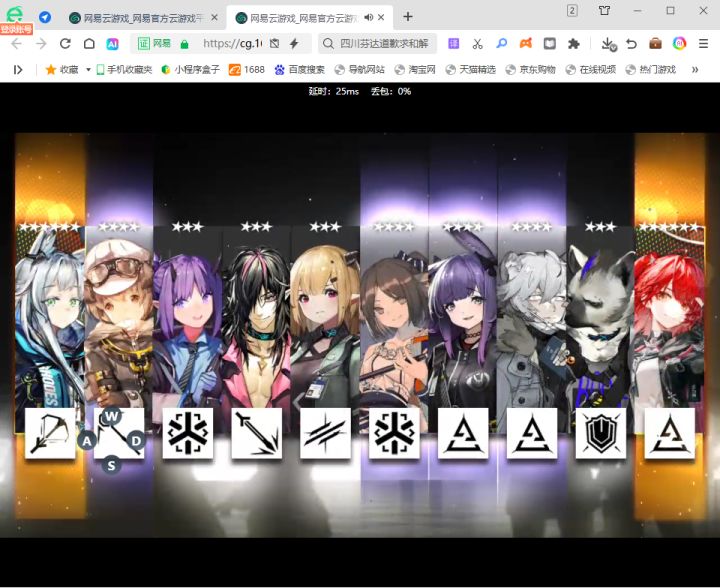Click the crossbow sniper class icon
720x588 pixels.
[x=50, y=433]
